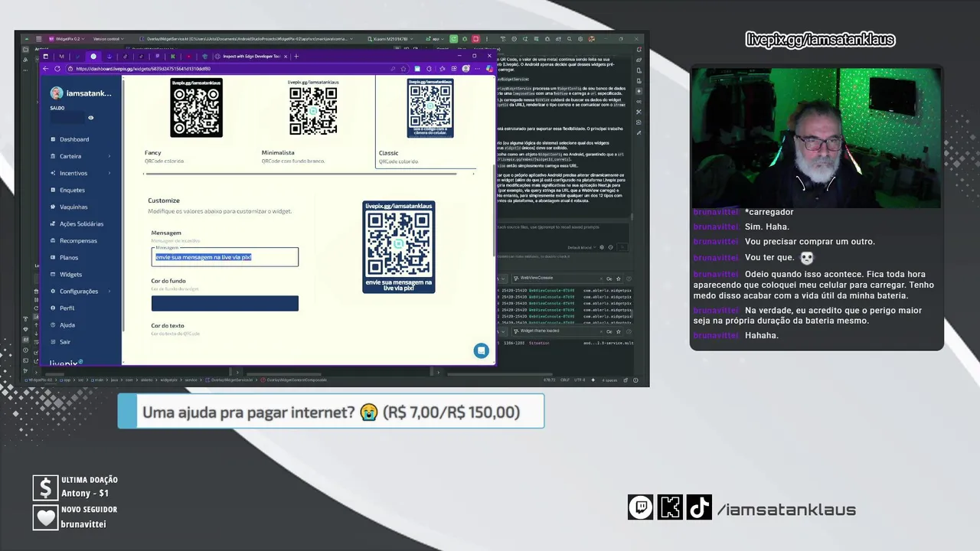Click the red Stop button in Android Studio
The width and height of the screenshot is (980, 551).
coord(475,39)
